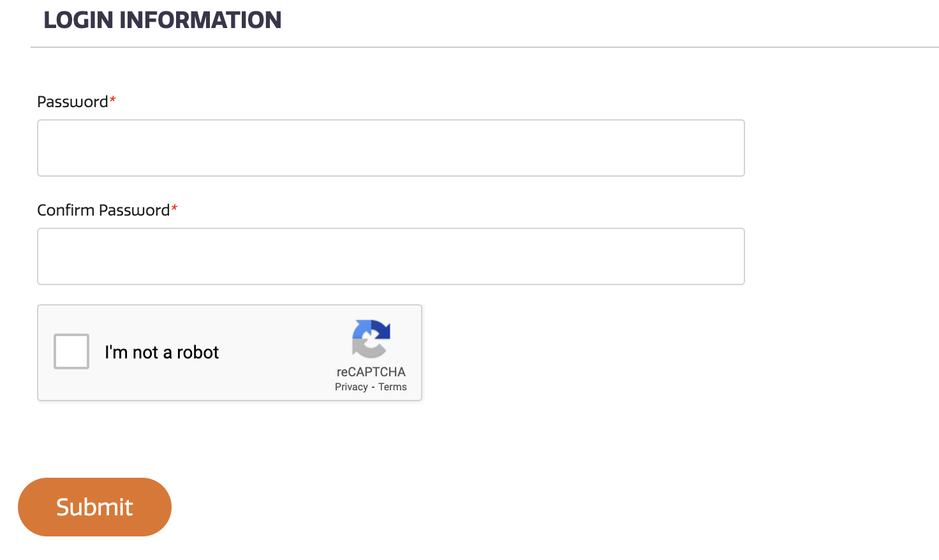
Task: Click the "I'm not a robot" label text
Action: click(x=161, y=352)
